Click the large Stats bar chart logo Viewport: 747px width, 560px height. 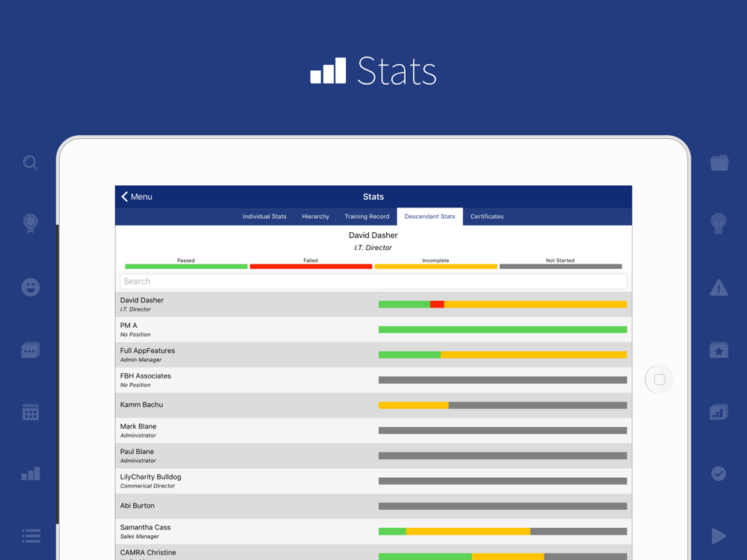tap(328, 70)
